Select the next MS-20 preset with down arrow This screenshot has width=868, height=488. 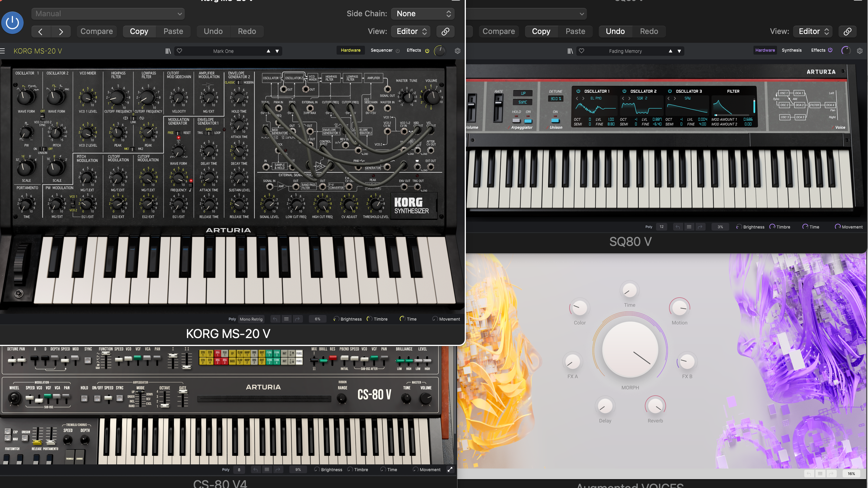[x=277, y=51]
